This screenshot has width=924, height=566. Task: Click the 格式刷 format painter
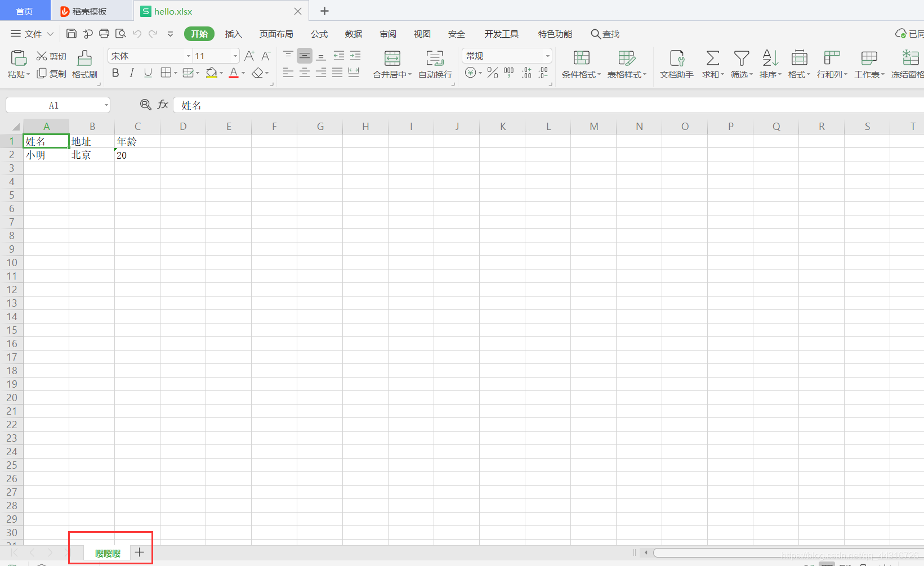pos(84,64)
